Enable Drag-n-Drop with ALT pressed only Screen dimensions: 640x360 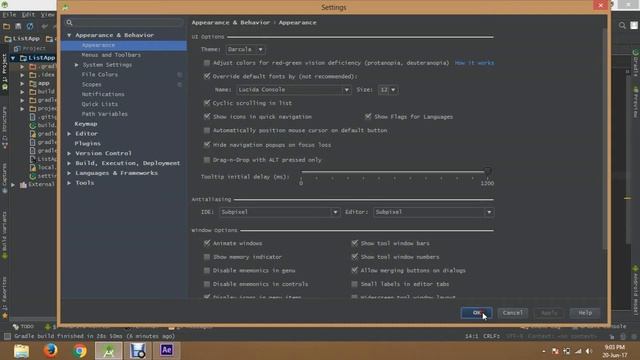[207, 160]
